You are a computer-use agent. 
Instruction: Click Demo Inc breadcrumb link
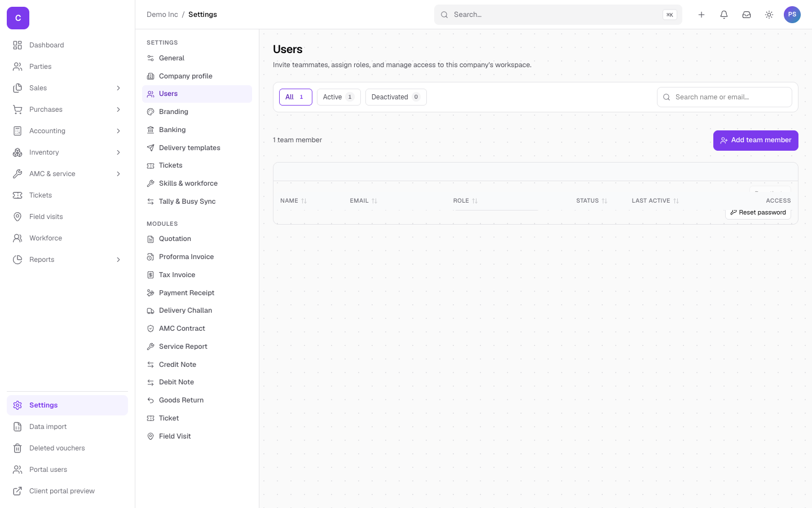point(162,15)
